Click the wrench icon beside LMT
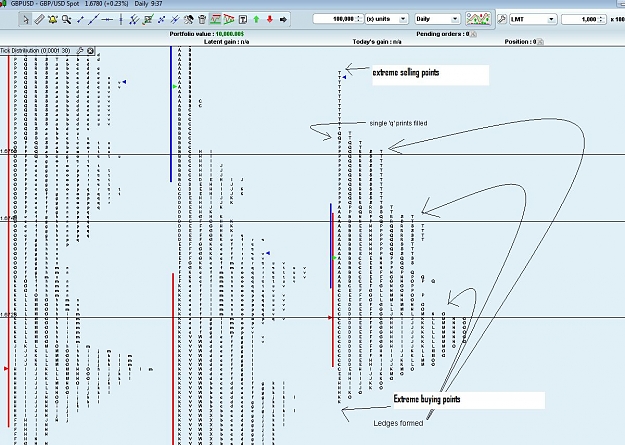The image size is (625, 445). point(502,19)
